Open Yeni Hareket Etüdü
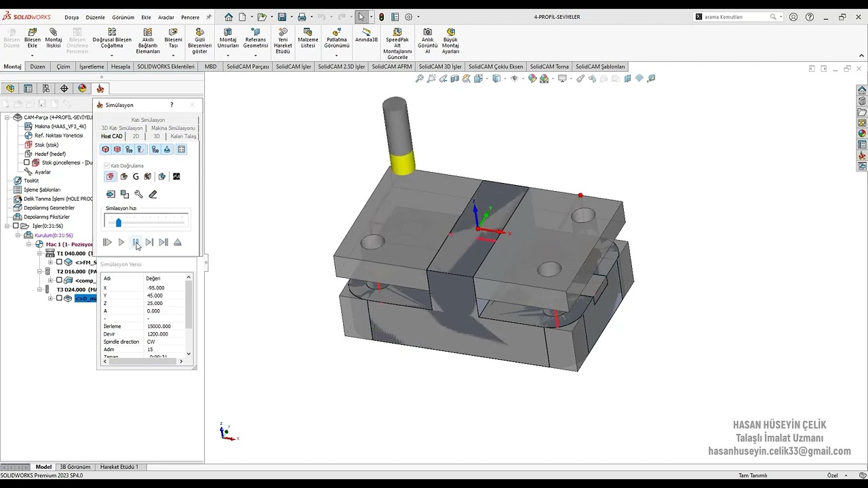Viewport: 868px width, 488px height. pos(283,41)
